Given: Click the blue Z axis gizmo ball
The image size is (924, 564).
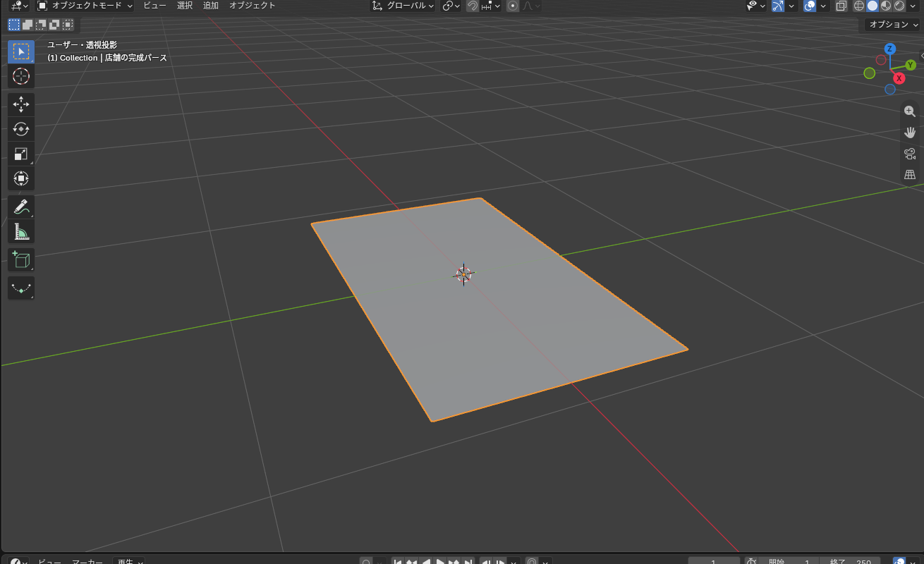Looking at the screenshot, I should pos(890,49).
